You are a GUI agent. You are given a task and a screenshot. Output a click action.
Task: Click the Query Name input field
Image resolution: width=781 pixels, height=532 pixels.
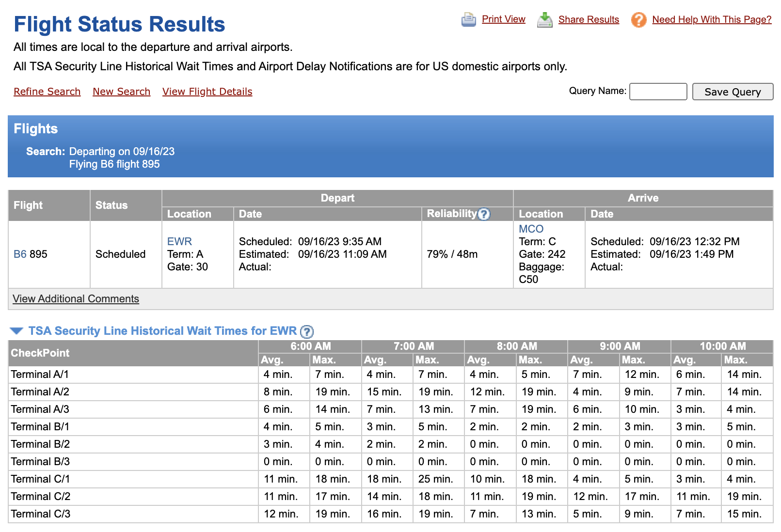pyautogui.click(x=658, y=92)
